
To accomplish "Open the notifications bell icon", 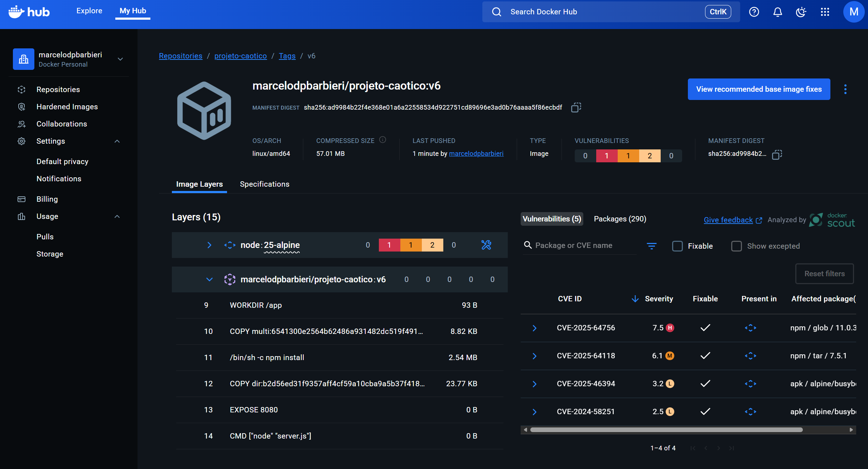I will point(777,12).
